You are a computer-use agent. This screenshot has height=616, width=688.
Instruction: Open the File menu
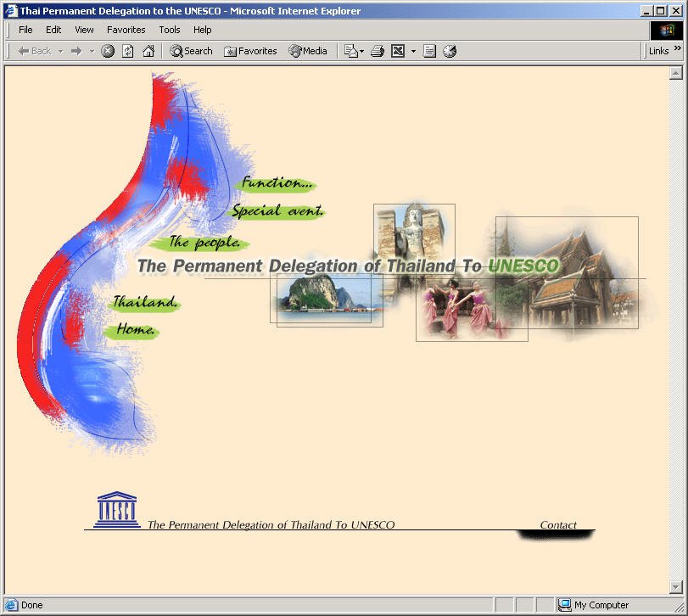pos(25,30)
